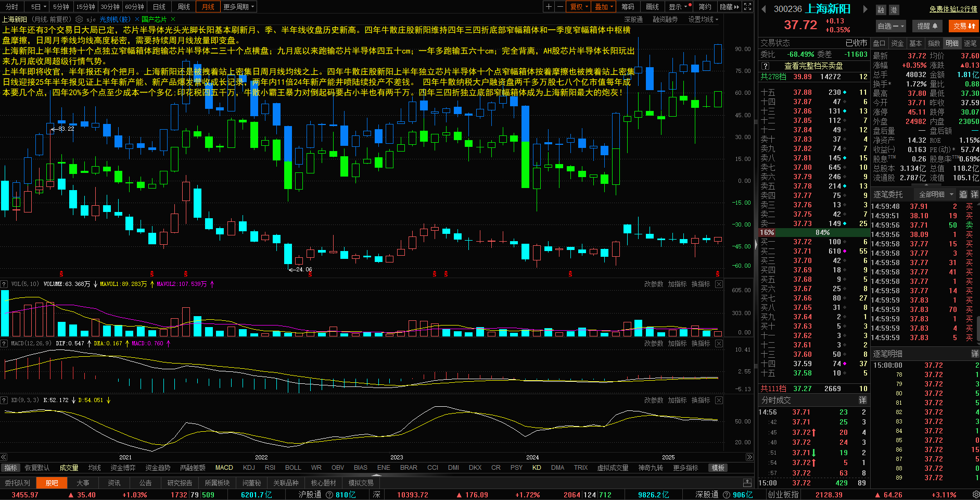
Task: Open settings gear in bottom right corner
Action: coord(975,495)
